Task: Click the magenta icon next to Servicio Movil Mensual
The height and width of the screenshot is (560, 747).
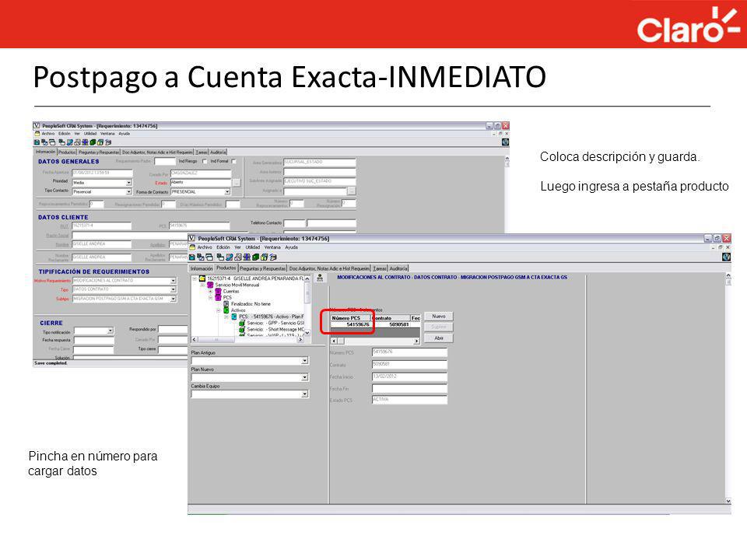Action: coord(210,285)
